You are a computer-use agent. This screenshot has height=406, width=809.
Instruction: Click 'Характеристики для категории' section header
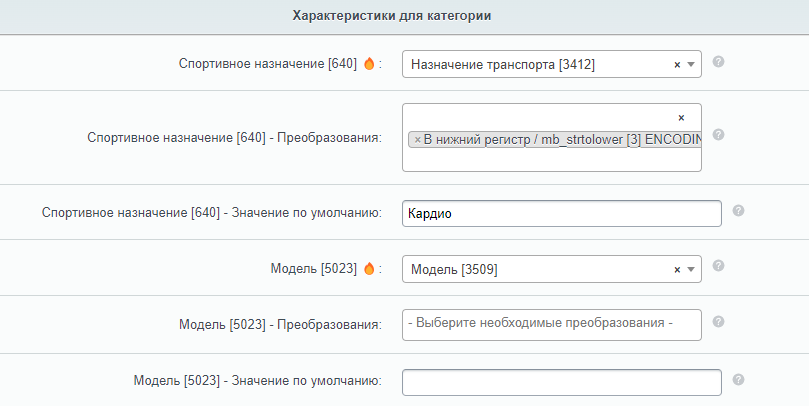tap(392, 16)
